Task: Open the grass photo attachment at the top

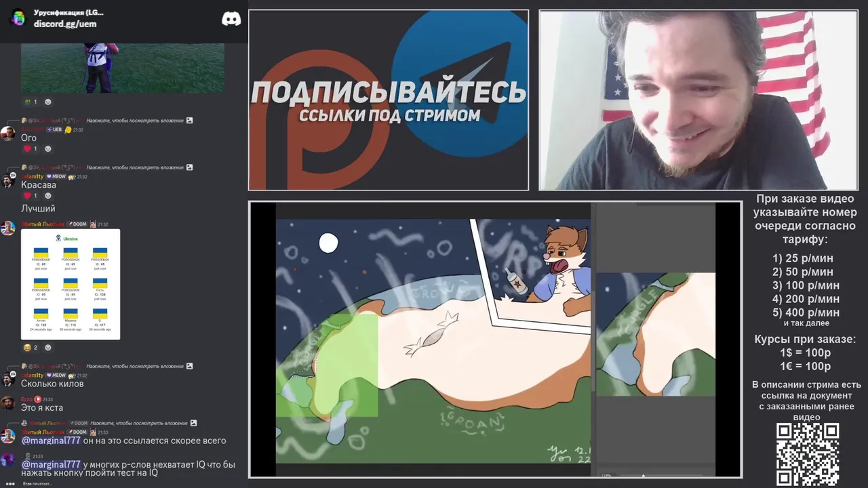Action: point(123,68)
